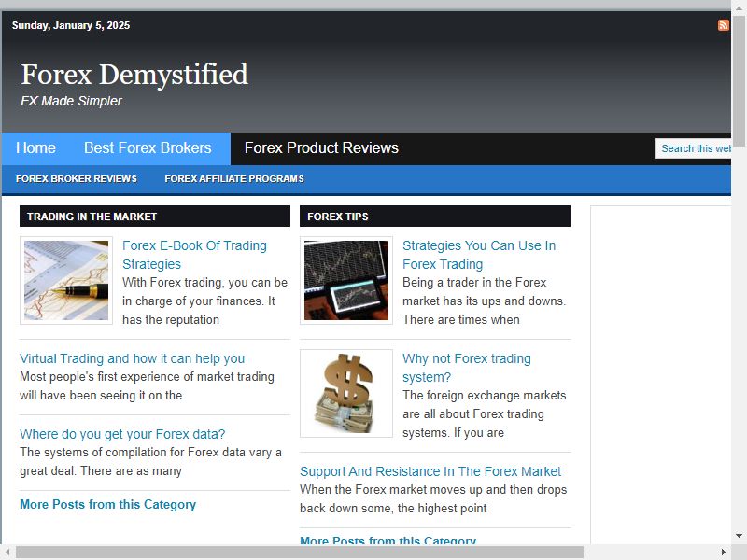Focus the Search this website field
The image size is (747, 560).
pos(693,148)
